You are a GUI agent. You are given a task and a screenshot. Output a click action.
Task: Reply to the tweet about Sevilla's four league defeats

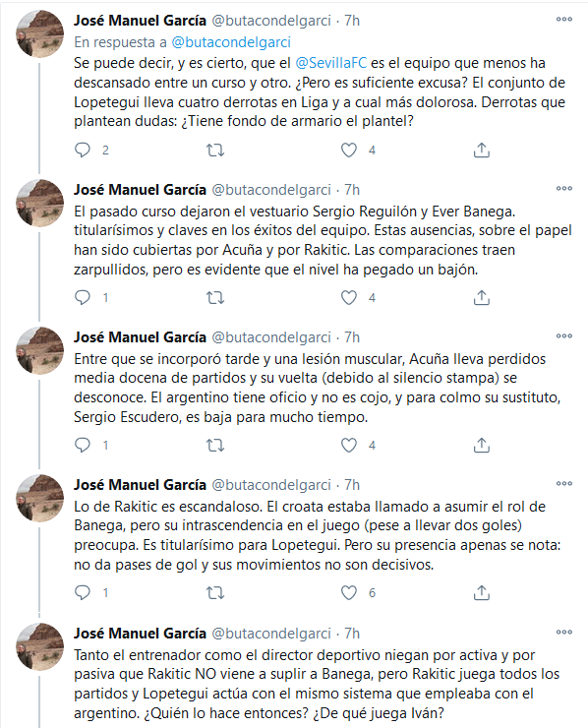(83, 150)
